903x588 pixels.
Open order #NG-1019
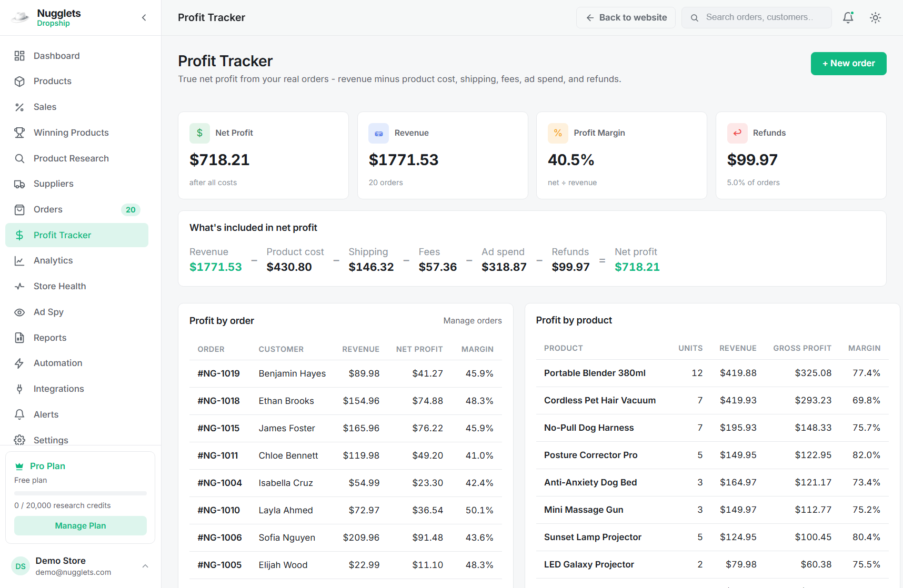click(x=218, y=373)
